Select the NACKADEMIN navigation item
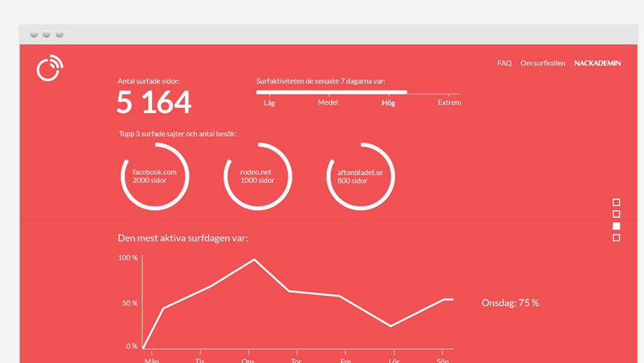The image size is (644, 363). 597,63
